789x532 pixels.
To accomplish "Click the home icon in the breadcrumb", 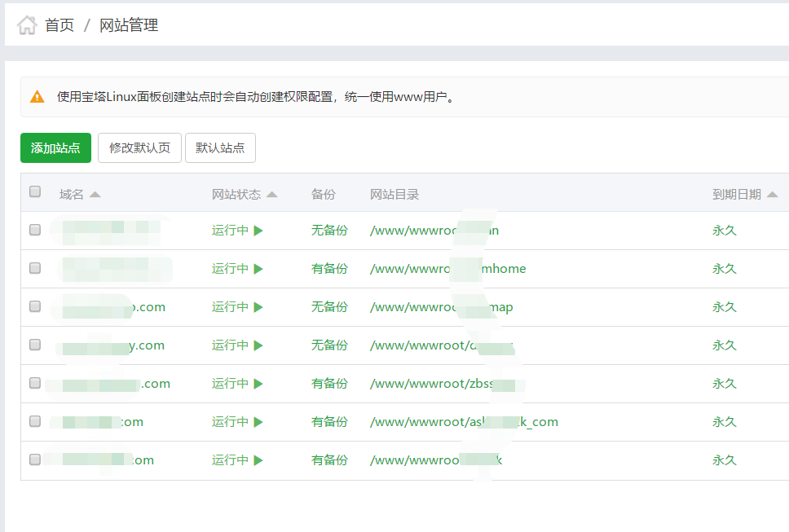I will pyautogui.click(x=27, y=24).
